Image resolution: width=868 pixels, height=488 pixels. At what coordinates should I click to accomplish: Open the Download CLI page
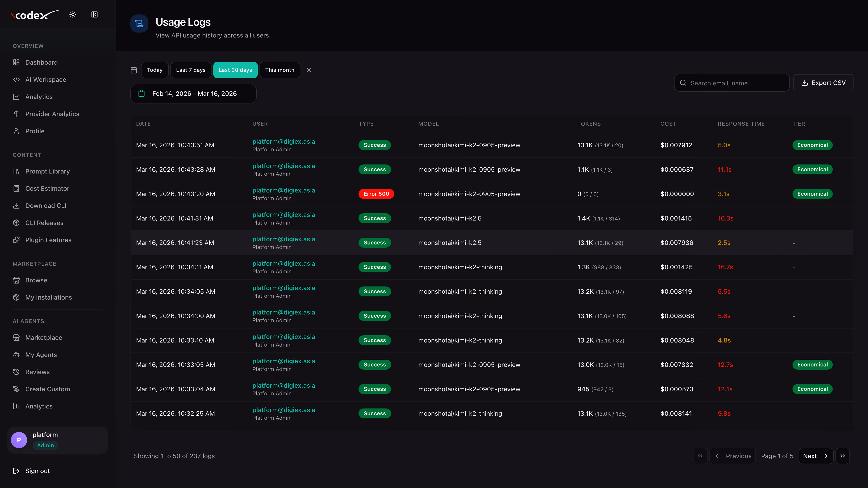pyautogui.click(x=45, y=206)
